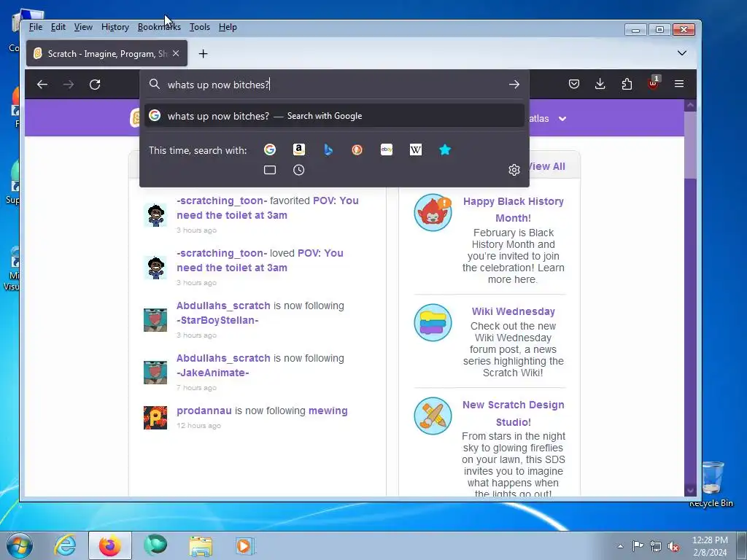Open the Downloads panel
Image resolution: width=747 pixels, height=560 pixels.
[x=600, y=85]
